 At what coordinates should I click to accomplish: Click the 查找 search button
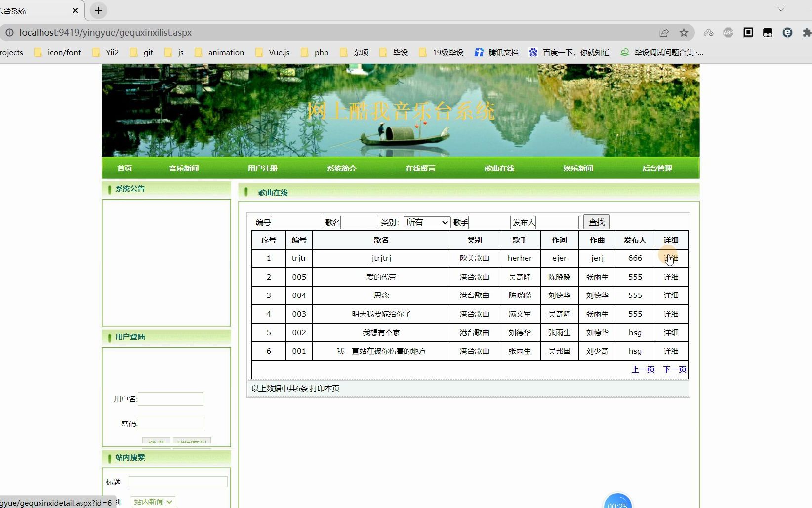597,222
